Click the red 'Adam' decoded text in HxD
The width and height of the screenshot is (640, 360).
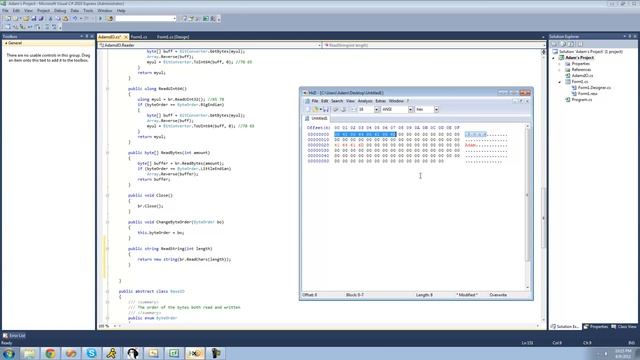(471, 145)
